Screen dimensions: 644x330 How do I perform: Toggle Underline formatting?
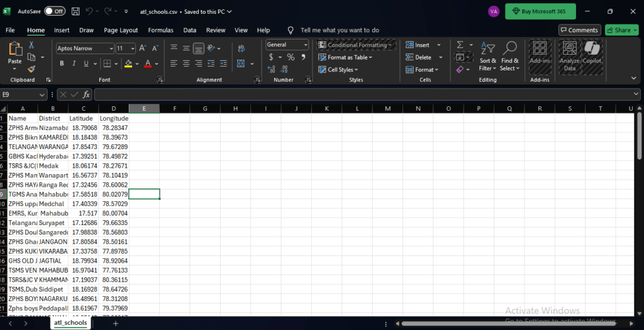pos(86,63)
